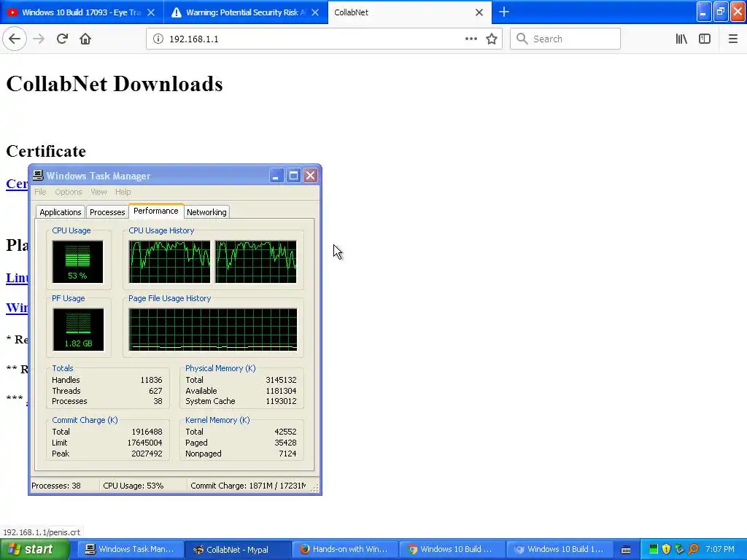Go back with the browser back arrow
This screenshot has width=747, height=560.
pyautogui.click(x=15, y=39)
